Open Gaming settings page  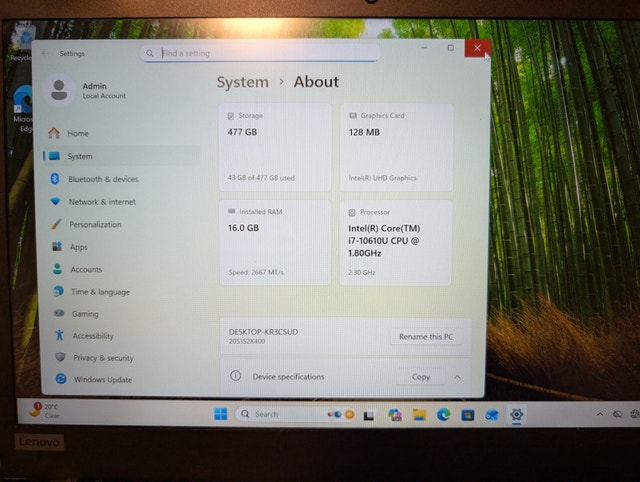[x=122, y=313]
